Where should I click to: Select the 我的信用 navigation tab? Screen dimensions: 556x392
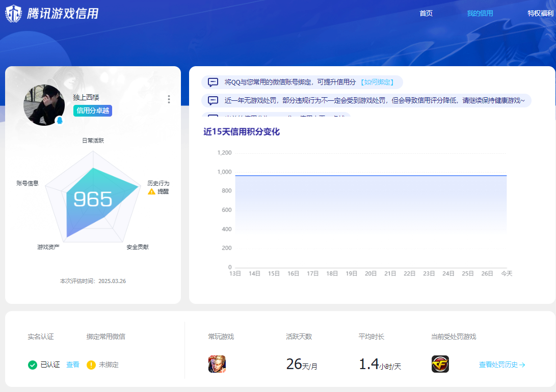(480, 13)
